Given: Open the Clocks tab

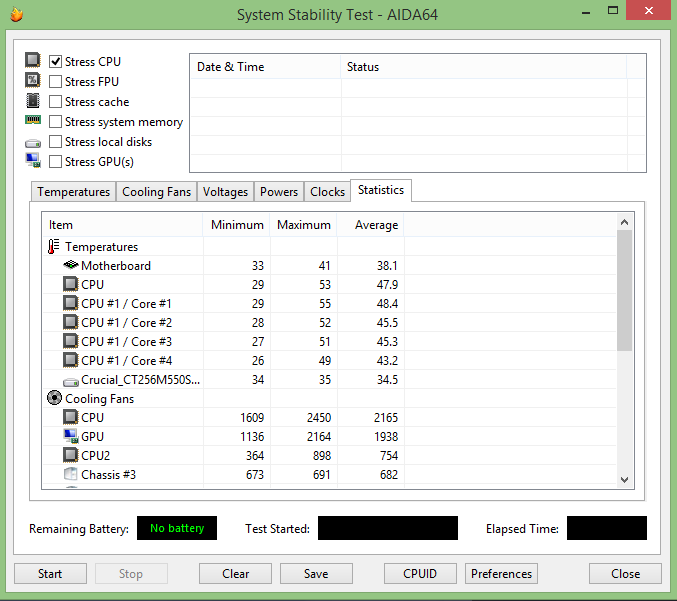Looking at the screenshot, I should [x=327, y=192].
